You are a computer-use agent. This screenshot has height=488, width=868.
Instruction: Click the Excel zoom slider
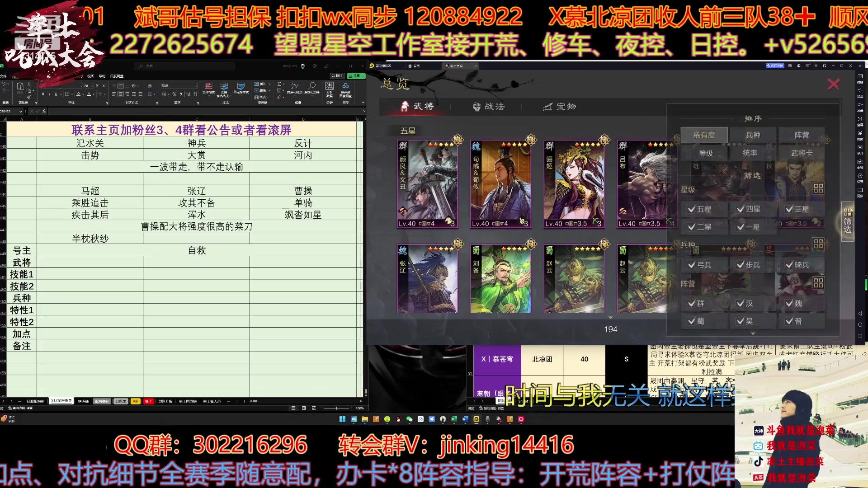pyautogui.click(x=336, y=408)
